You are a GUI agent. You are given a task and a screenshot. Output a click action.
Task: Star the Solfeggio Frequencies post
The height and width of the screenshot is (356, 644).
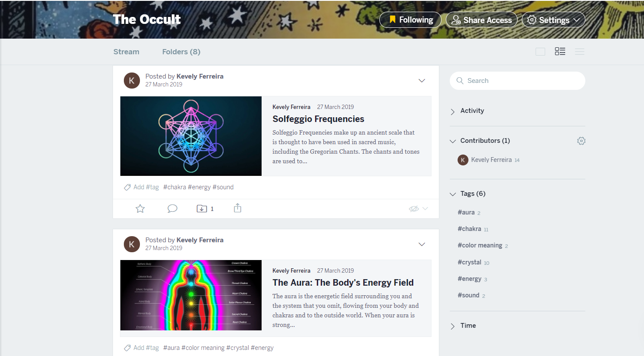point(140,209)
